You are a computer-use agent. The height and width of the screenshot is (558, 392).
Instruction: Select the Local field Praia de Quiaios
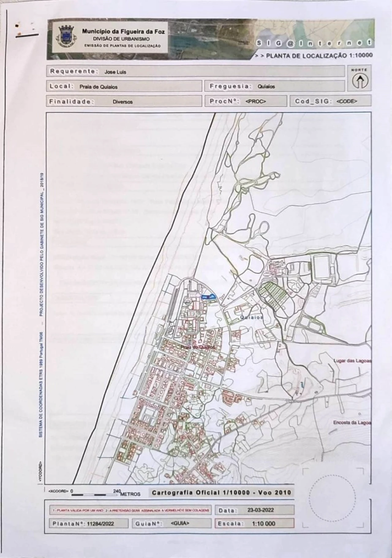(x=125, y=86)
